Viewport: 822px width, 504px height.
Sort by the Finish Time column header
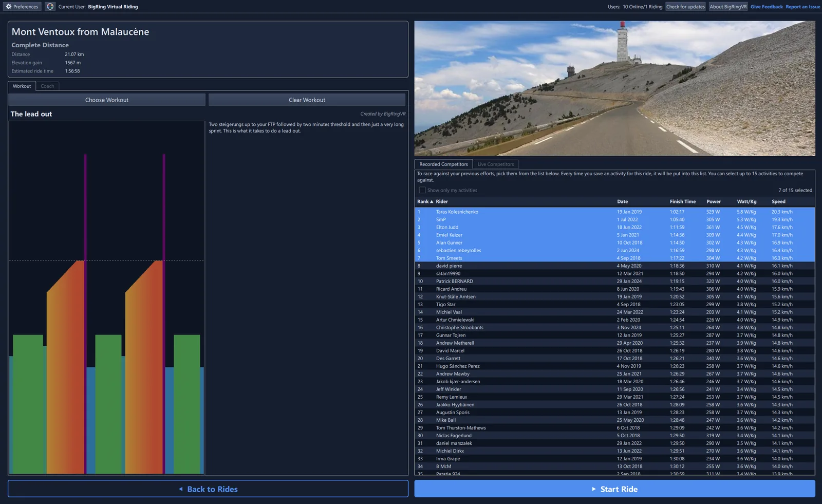[682, 202]
